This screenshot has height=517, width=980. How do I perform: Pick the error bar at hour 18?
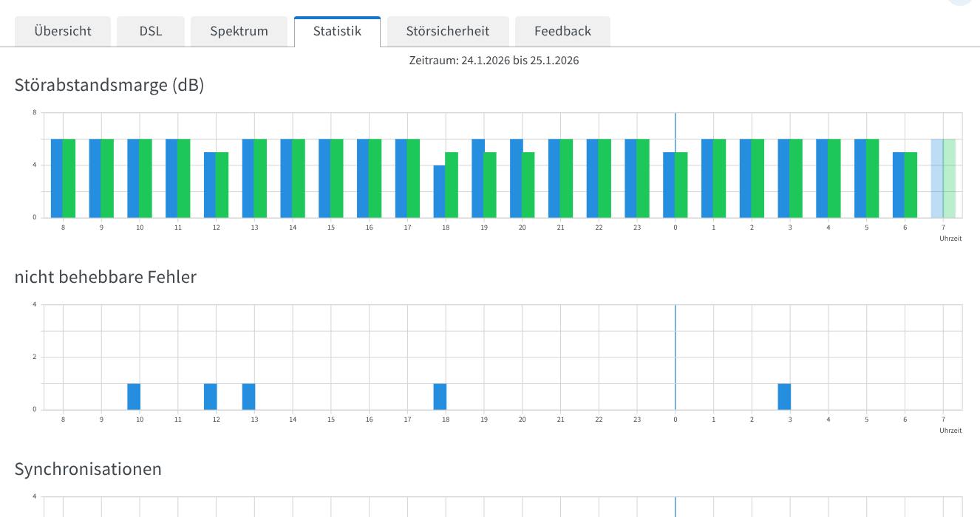point(440,397)
